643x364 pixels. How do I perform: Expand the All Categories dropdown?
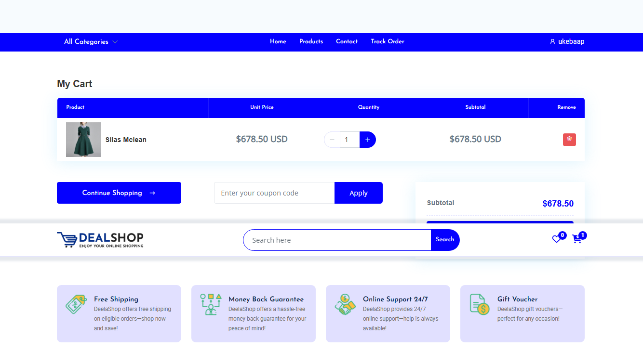coord(91,42)
